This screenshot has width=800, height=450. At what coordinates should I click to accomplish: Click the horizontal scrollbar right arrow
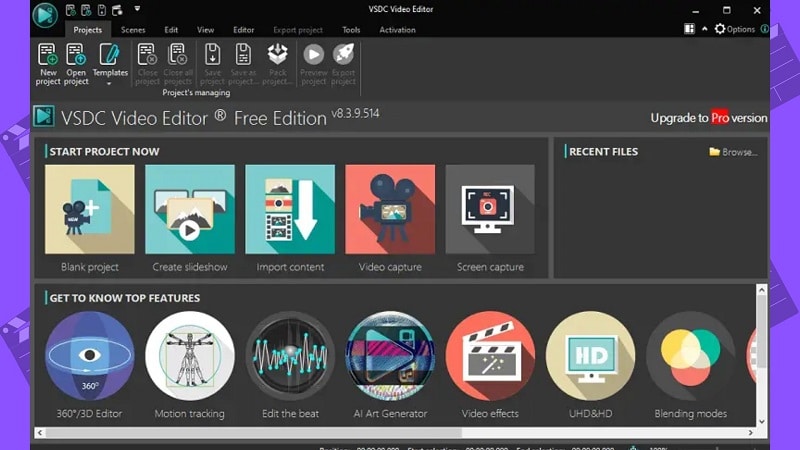pyautogui.click(x=751, y=433)
